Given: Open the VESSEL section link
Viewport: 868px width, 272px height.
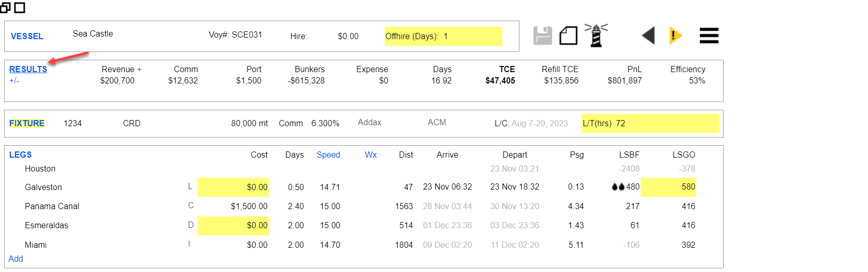Looking at the screenshot, I should click(x=27, y=36).
